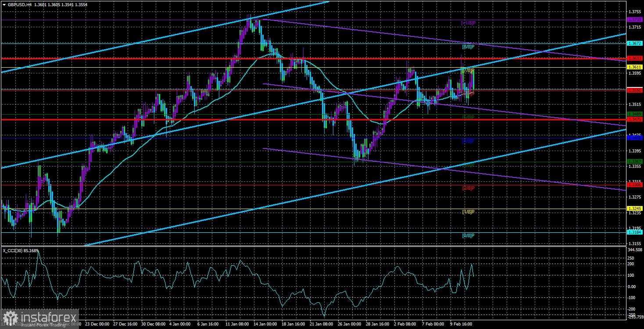Click the 1.3611 yellow price tag

(635, 67)
